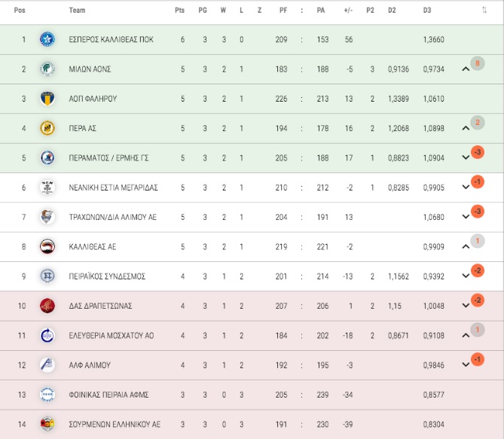The height and width of the screenshot is (439, 504).
Task: Sort by the Pts column header
Action: 180,11
